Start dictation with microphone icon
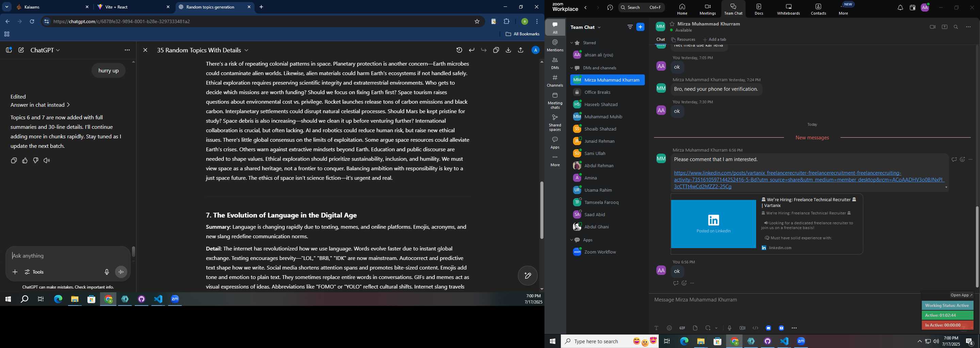Screen dimensions: 980x348 click(x=107, y=272)
